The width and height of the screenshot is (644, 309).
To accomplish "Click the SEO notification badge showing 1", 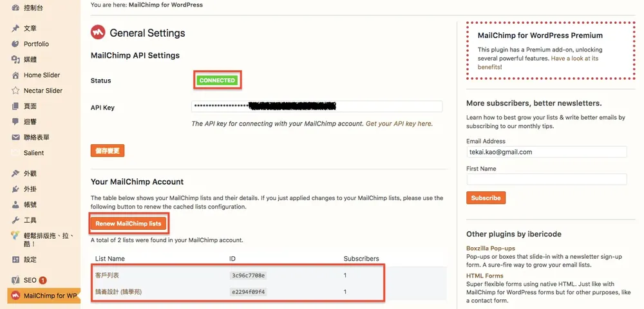I will [x=43, y=280].
